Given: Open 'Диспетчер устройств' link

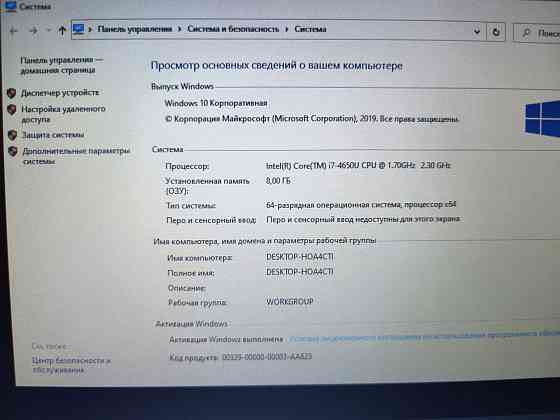Looking at the screenshot, I should [x=60, y=93].
